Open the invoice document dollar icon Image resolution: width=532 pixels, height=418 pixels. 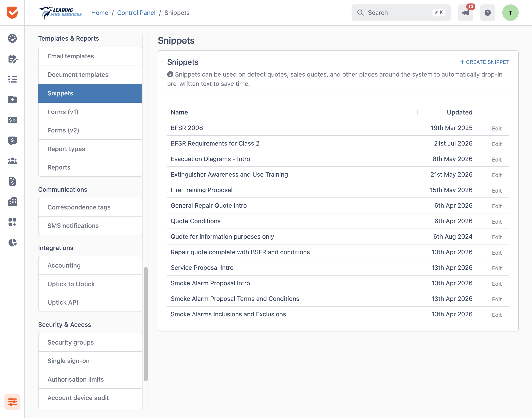coord(12,181)
